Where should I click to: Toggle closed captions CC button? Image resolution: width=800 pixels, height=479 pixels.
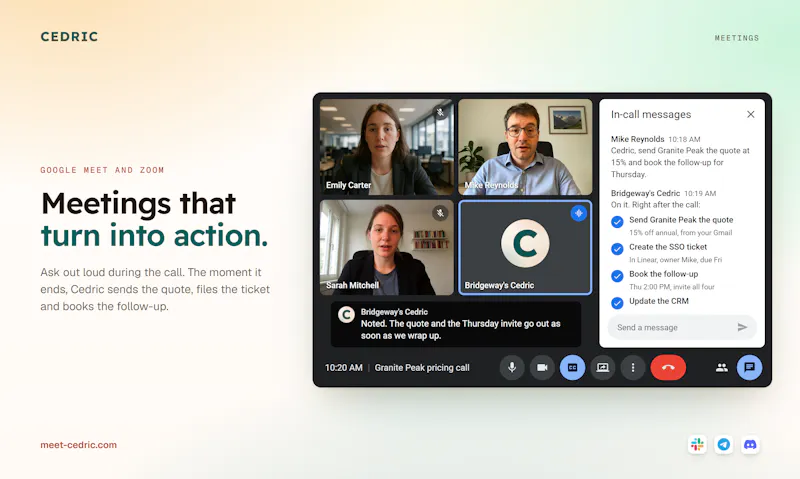click(572, 367)
